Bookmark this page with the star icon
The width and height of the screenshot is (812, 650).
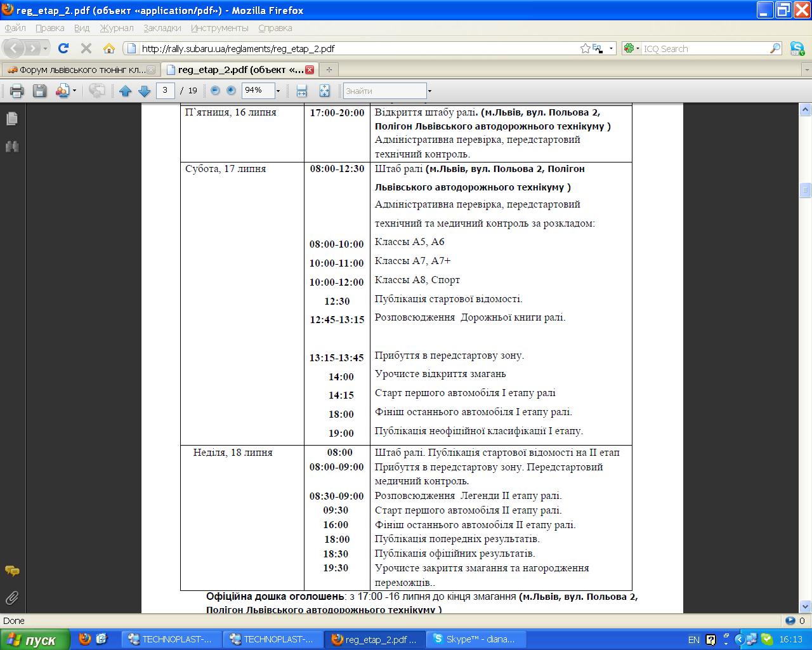[x=585, y=48]
